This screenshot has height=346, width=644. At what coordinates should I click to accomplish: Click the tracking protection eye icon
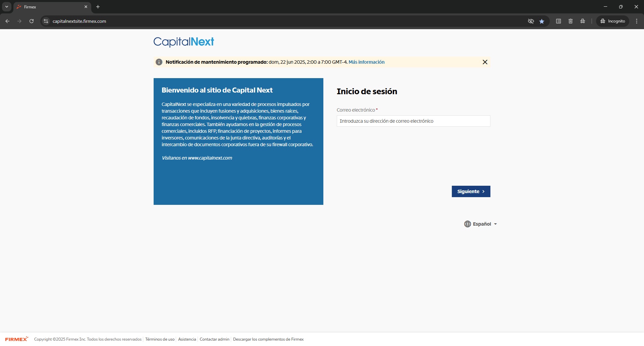coord(531,21)
